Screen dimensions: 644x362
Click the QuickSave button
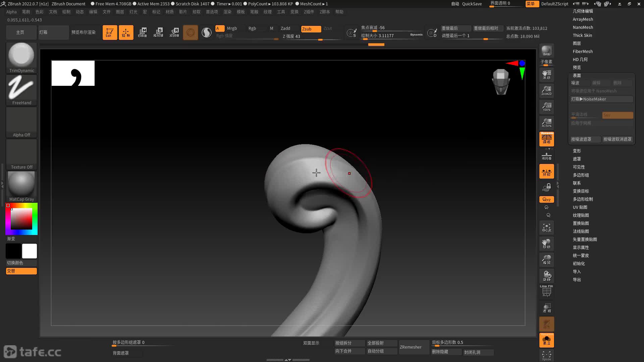(x=472, y=4)
